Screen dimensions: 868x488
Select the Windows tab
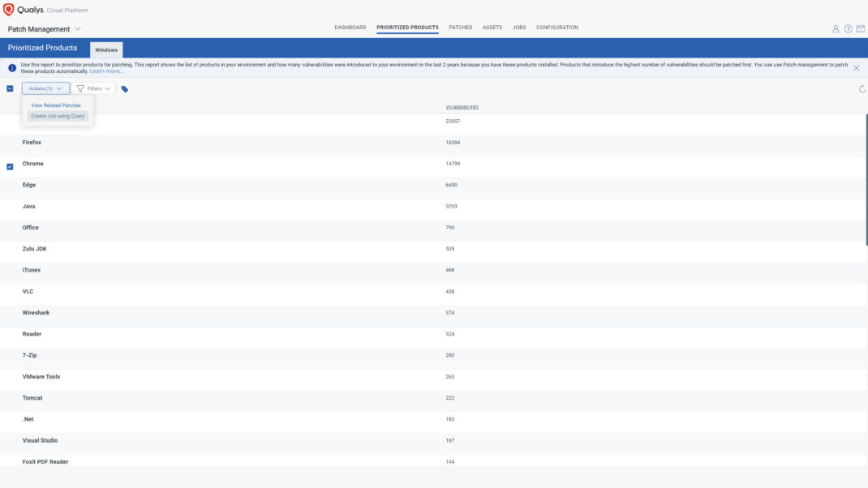[x=106, y=49]
